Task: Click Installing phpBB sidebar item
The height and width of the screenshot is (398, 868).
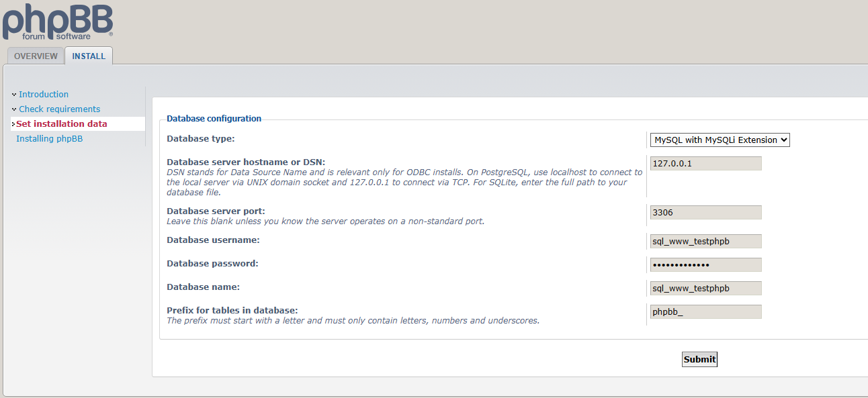Action: [49, 139]
